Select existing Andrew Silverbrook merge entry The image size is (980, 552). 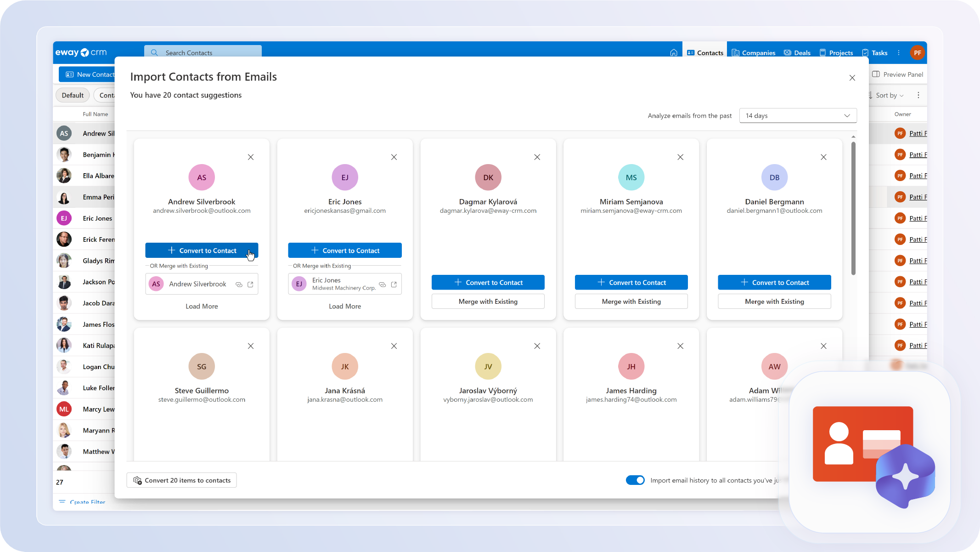(x=202, y=284)
